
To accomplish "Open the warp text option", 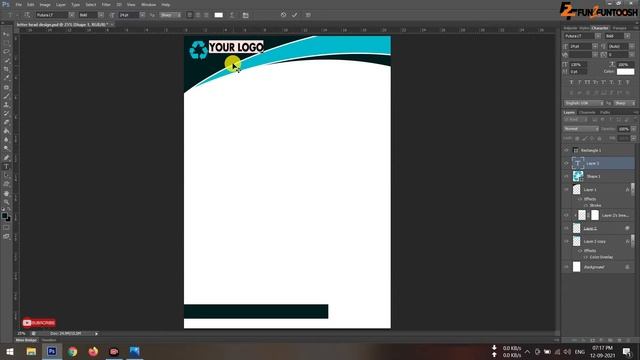I will 232,15.
